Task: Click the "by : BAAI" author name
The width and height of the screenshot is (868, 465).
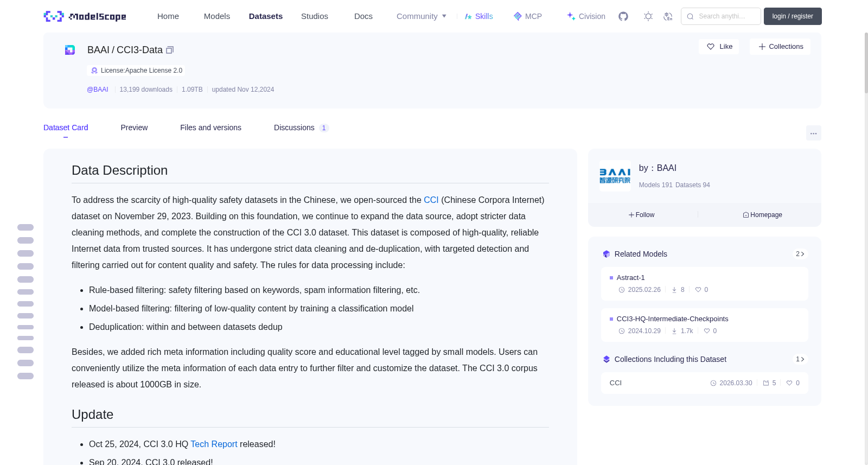Action: [x=658, y=168]
